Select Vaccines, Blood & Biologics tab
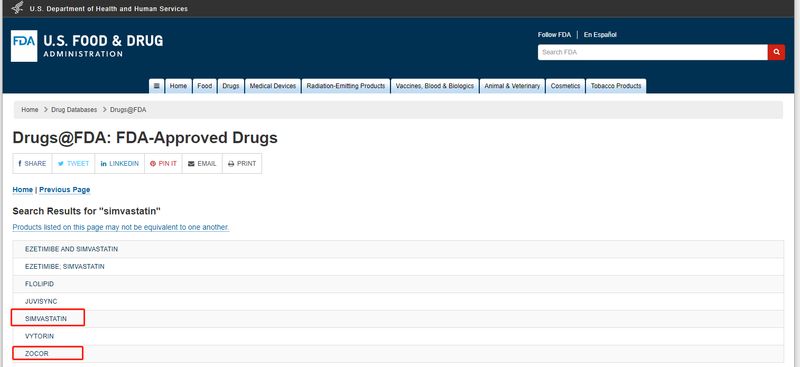Screen dimensions: 800x367 pyautogui.click(x=435, y=86)
